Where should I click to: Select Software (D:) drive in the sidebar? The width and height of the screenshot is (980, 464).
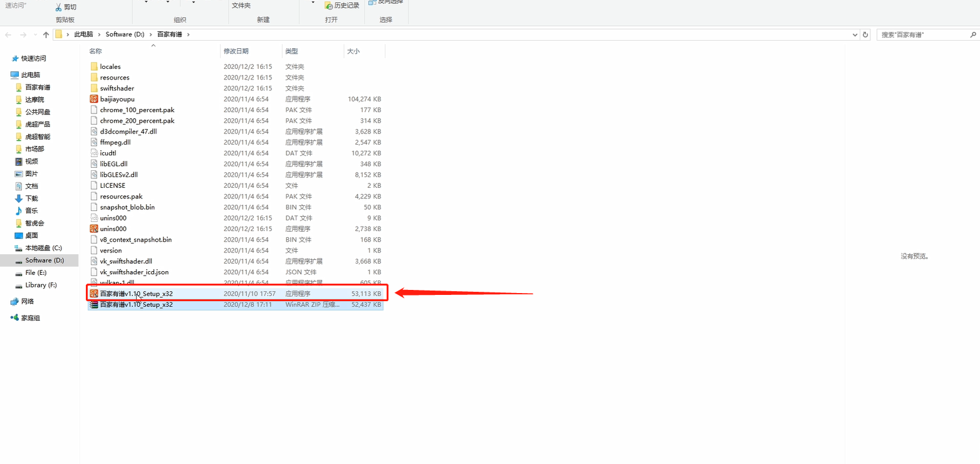pos(39,260)
